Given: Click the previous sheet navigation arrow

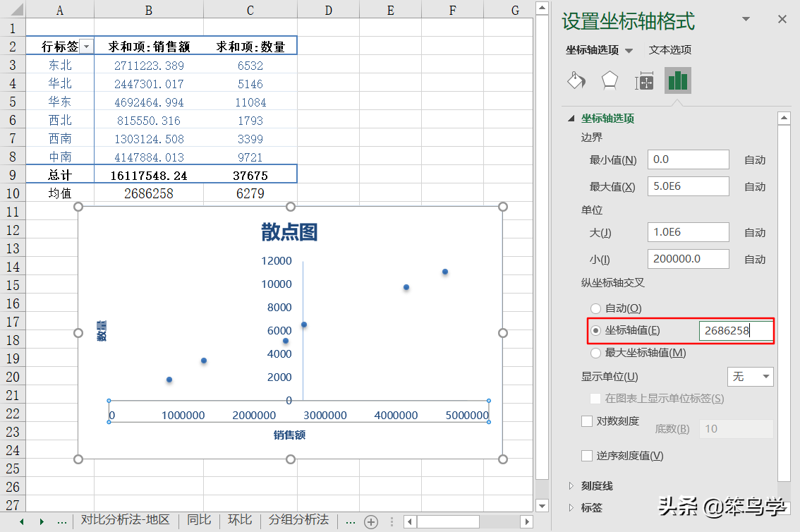Looking at the screenshot, I should pos(21,522).
